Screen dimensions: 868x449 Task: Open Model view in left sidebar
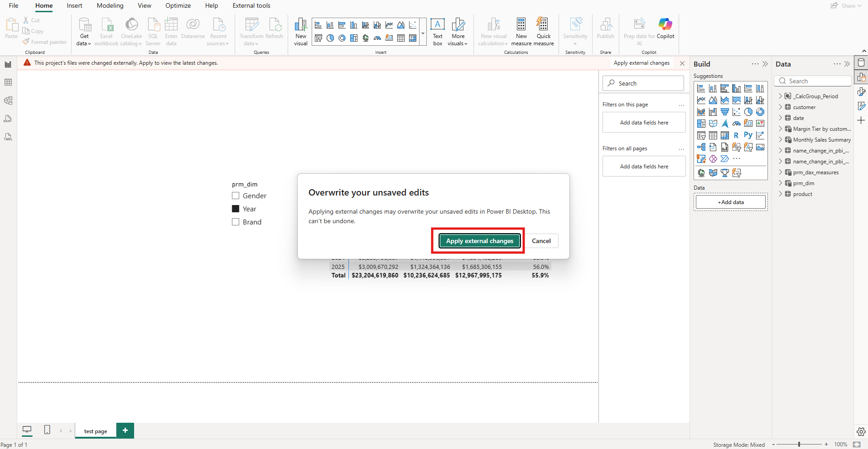8,100
